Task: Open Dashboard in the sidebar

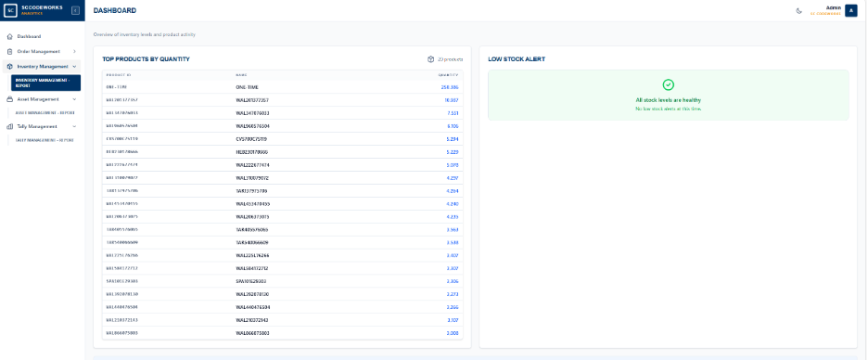Action: (x=42, y=36)
